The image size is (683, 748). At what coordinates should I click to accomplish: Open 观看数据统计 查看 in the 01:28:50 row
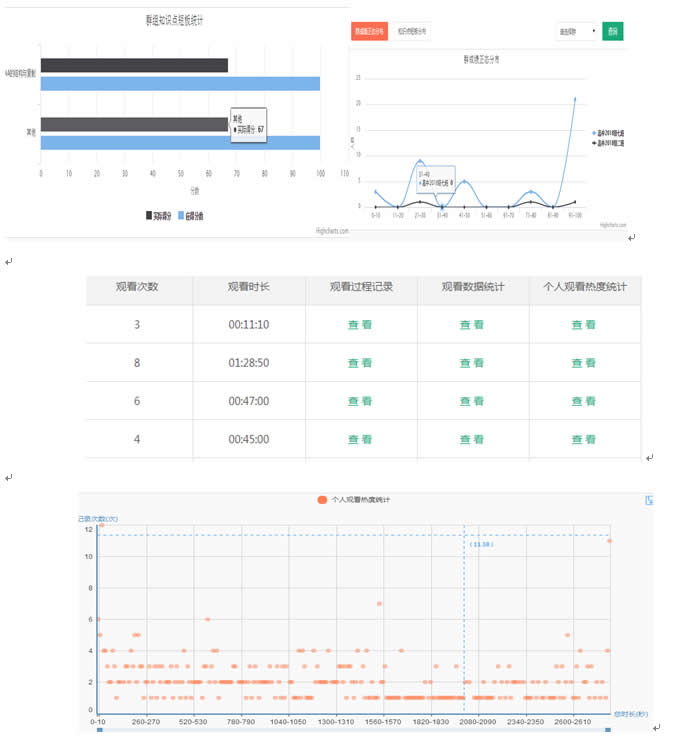472,363
